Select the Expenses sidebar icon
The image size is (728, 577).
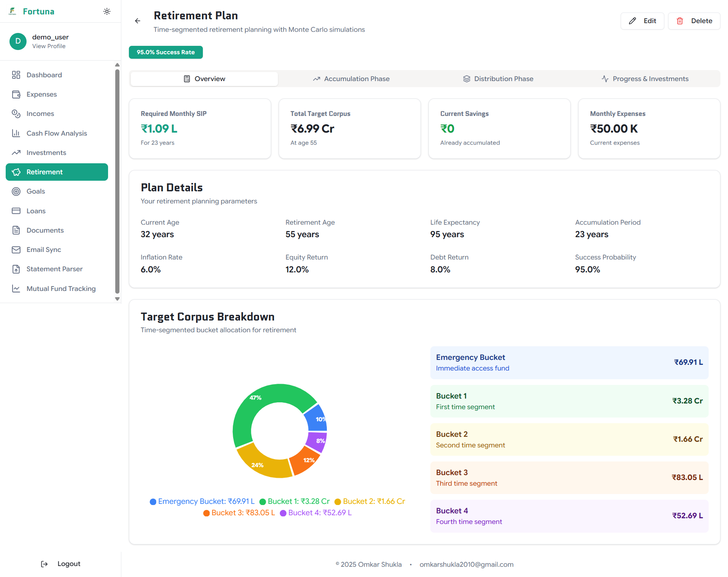click(16, 94)
